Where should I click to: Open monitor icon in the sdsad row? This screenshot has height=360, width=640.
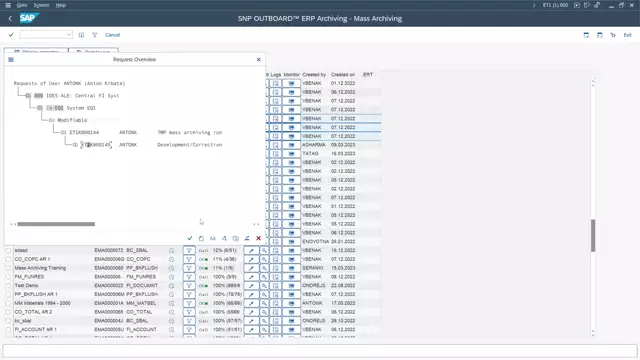(291, 251)
